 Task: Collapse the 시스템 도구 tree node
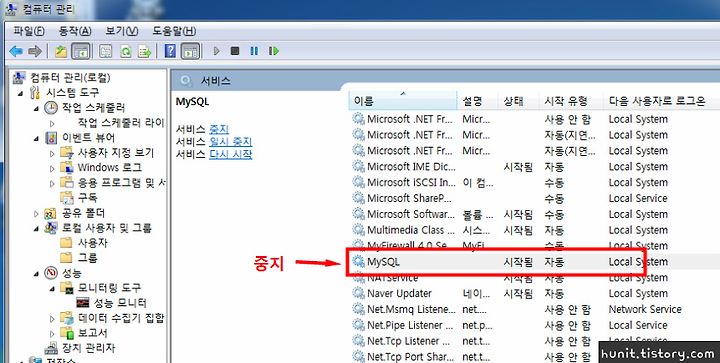tap(20, 93)
